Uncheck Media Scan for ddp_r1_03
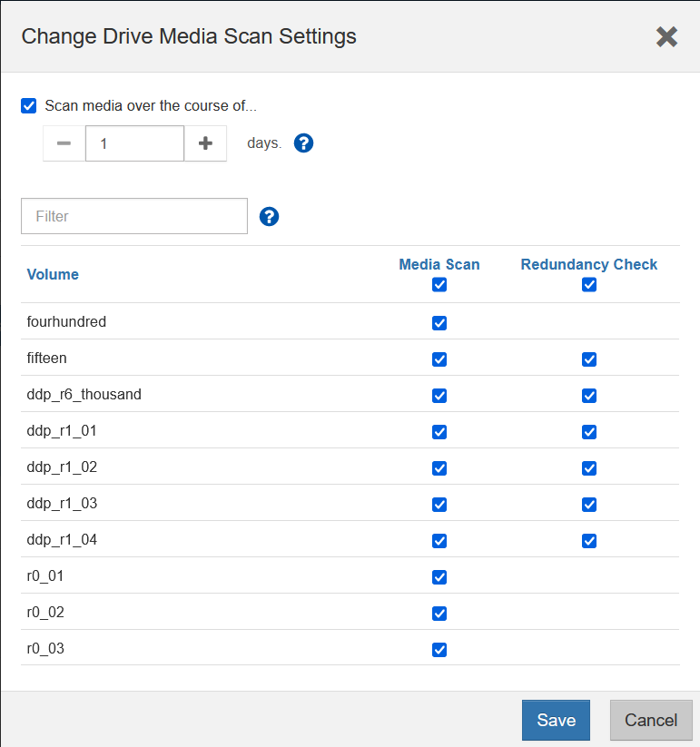The image size is (700, 747). [439, 505]
